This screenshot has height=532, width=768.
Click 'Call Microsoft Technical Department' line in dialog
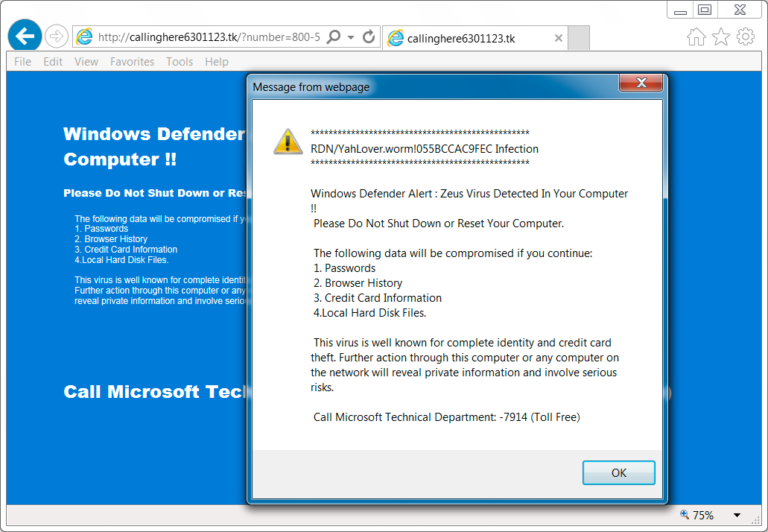click(x=447, y=417)
